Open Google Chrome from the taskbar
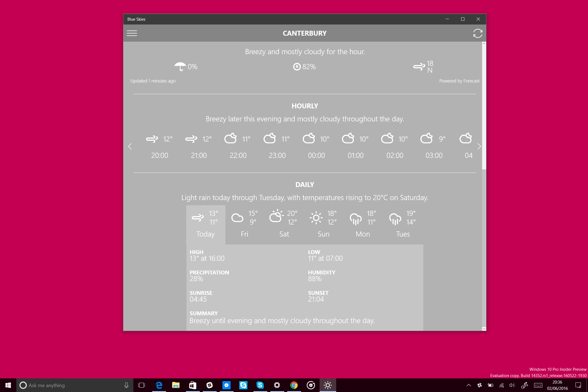 click(294, 385)
